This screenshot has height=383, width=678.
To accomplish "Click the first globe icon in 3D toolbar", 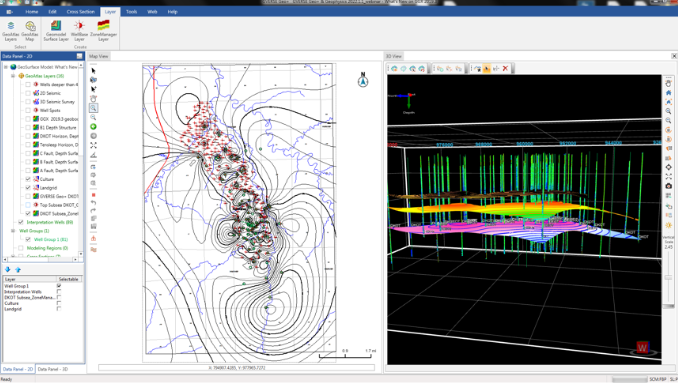I will coord(394,68).
